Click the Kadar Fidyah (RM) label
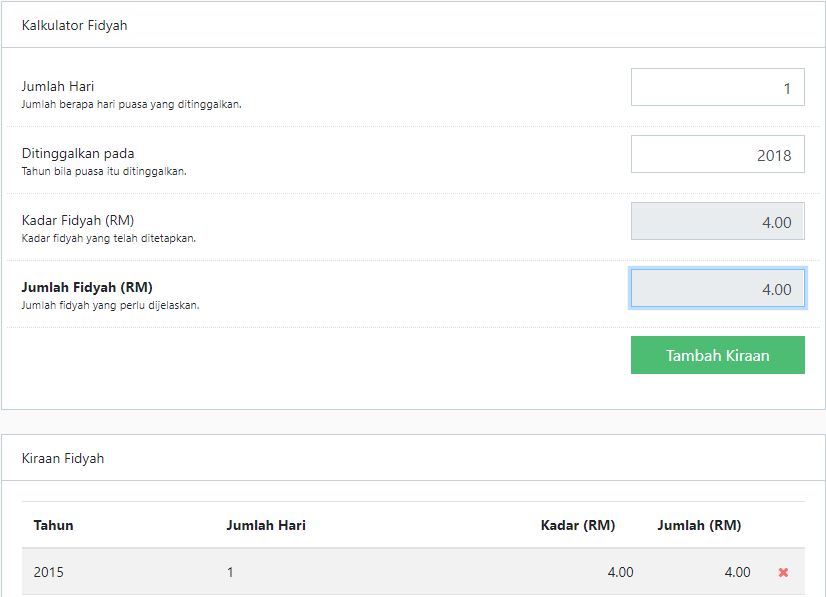Image resolution: width=826 pixels, height=597 pixels. pyautogui.click(x=78, y=220)
